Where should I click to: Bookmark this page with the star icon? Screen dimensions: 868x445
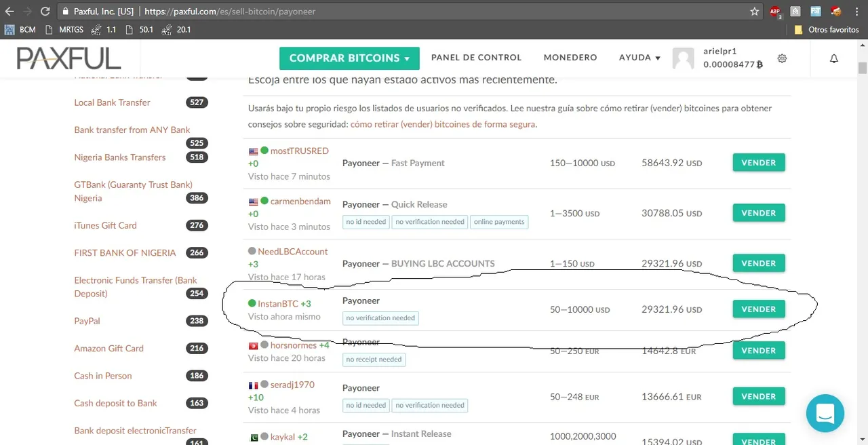[755, 12]
